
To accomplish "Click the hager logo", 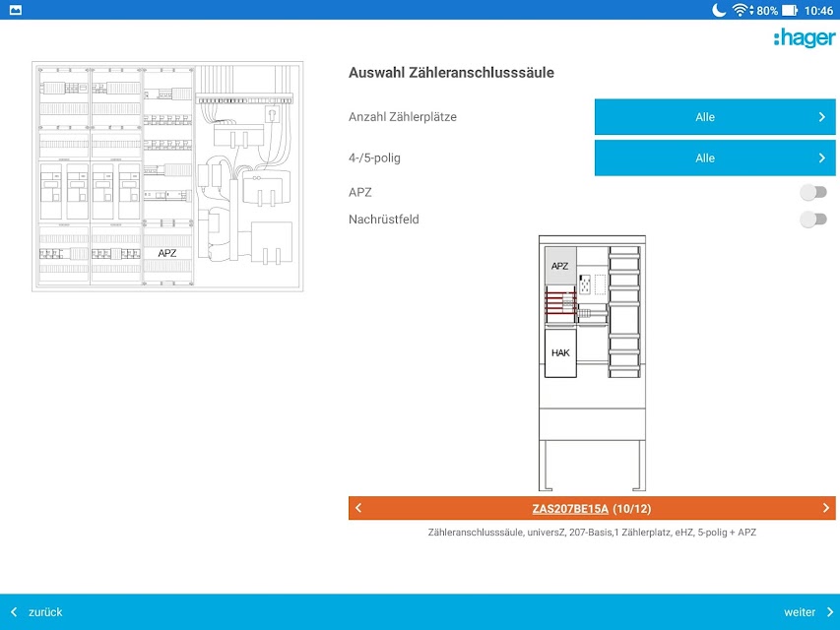I will (805, 38).
